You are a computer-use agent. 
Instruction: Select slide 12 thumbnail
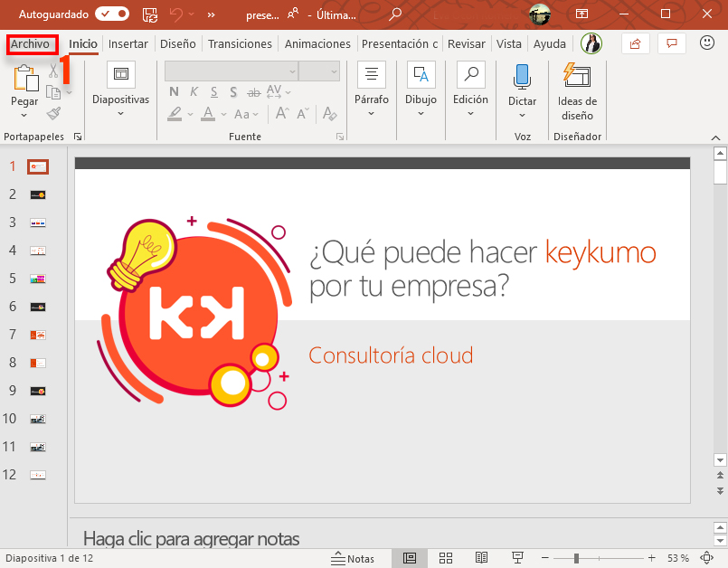click(x=38, y=475)
